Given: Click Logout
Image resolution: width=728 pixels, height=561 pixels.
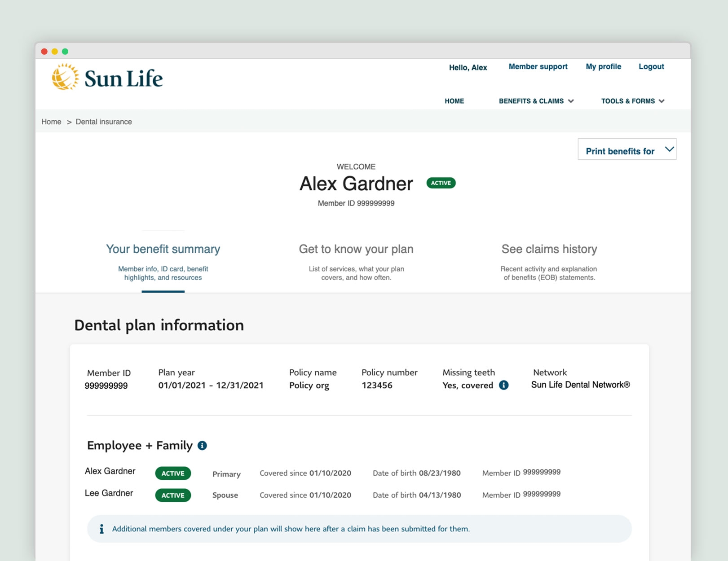Looking at the screenshot, I should [651, 66].
